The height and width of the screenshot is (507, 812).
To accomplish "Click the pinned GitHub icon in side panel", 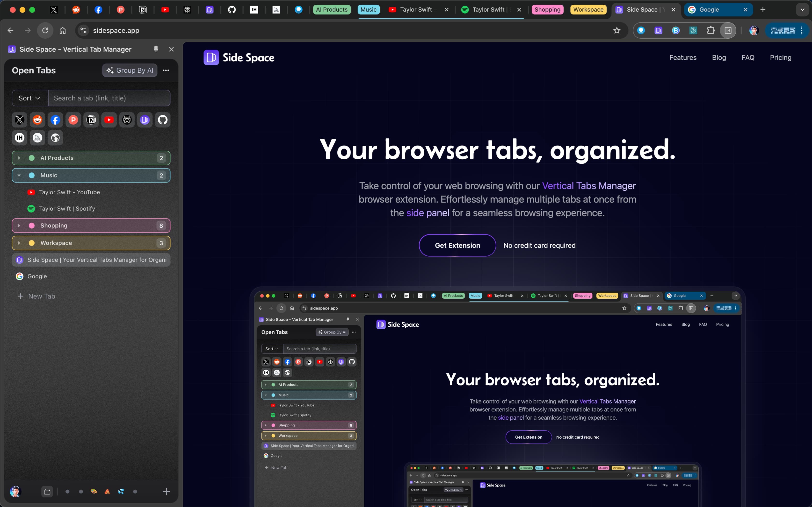I will click(x=162, y=120).
